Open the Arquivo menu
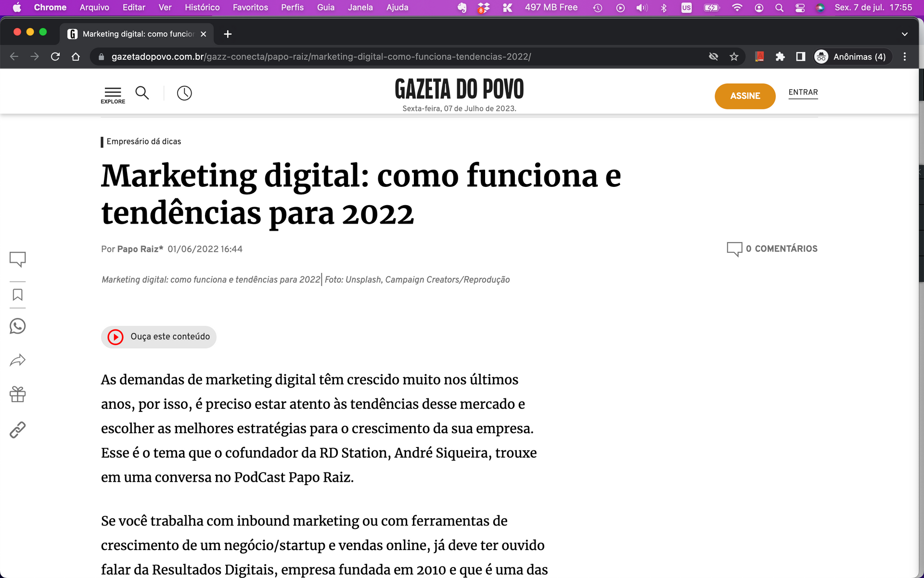The width and height of the screenshot is (924, 578). (x=94, y=7)
